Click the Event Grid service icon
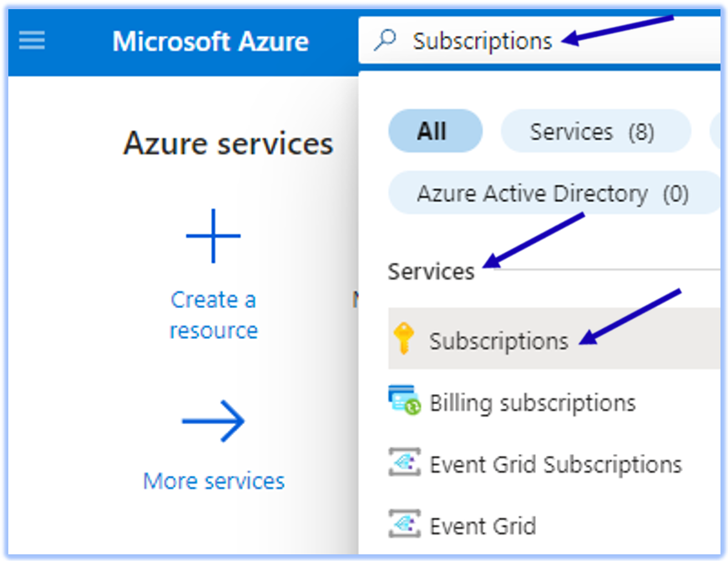 (404, 525)
